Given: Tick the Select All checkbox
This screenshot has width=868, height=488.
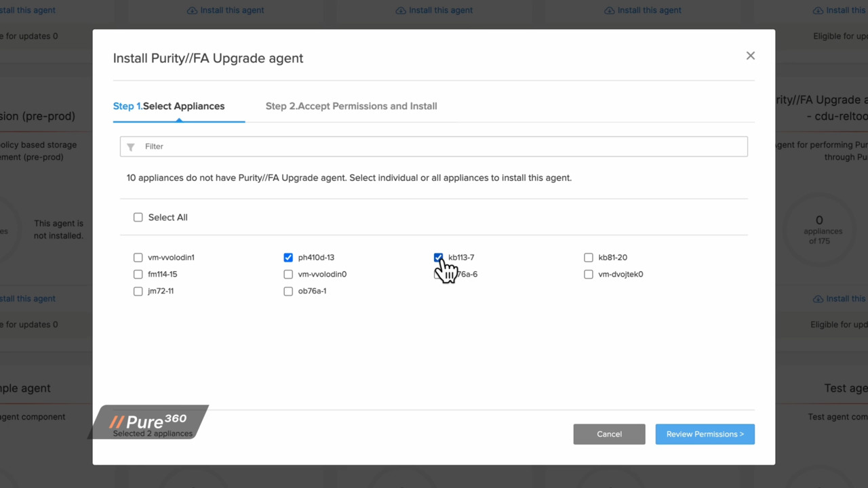Looking at the screenshot, I should [x=138, y=218].
